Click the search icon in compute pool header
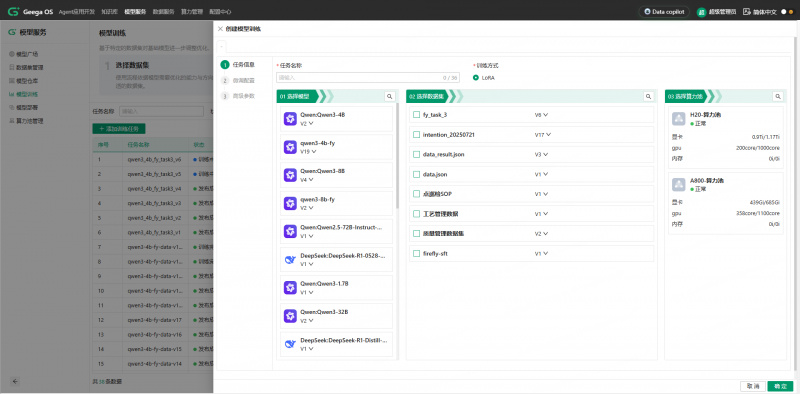This screenshot has height=394, width=800. [778, 96]
